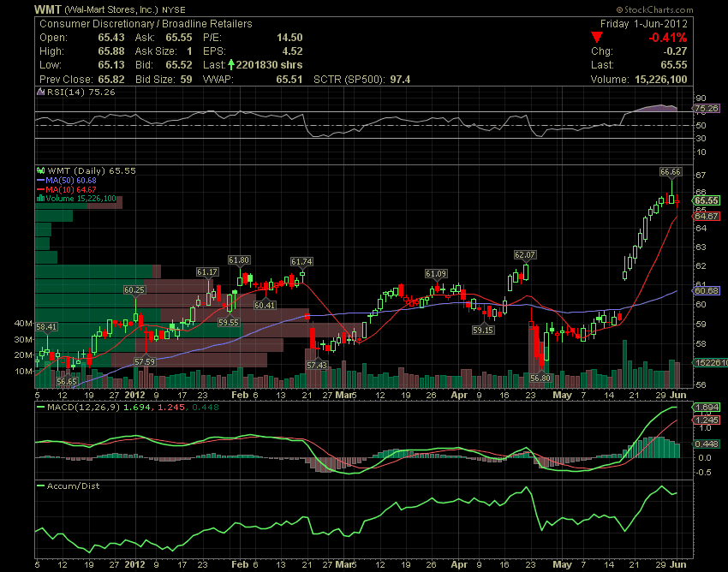Click the 59.15 low price label
Image resolution: width=728 pixels, height=572 pixels.
point(483,330)
